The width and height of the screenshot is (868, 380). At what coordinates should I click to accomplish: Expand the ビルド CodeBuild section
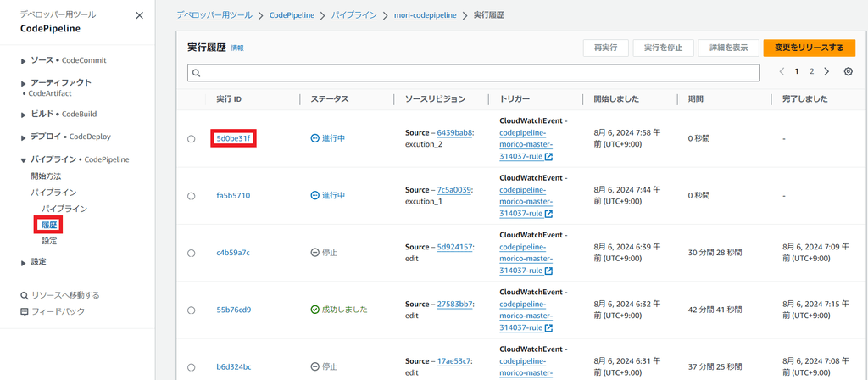(x=23, y=115)
